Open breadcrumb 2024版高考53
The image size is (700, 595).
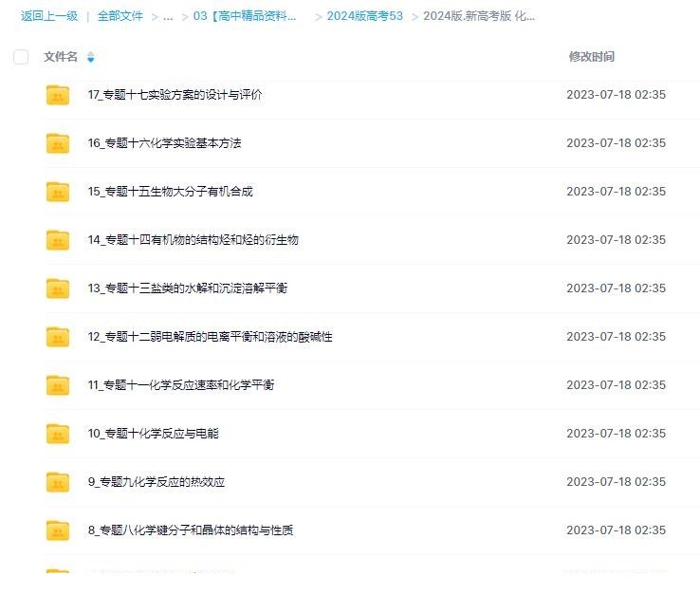(365, 16)
